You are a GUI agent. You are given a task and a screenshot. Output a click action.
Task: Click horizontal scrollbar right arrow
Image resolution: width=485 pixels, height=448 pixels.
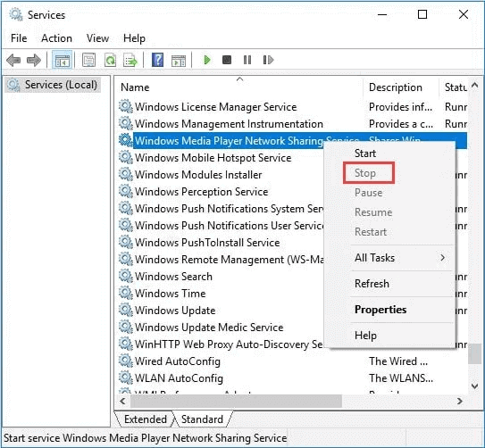pos(460,401)
